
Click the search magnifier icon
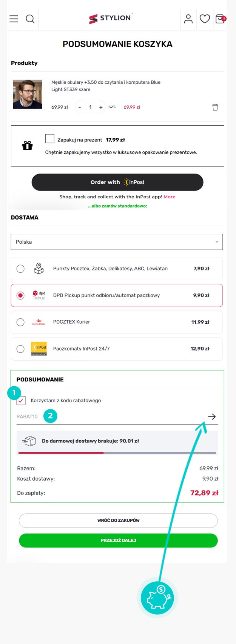30,19
